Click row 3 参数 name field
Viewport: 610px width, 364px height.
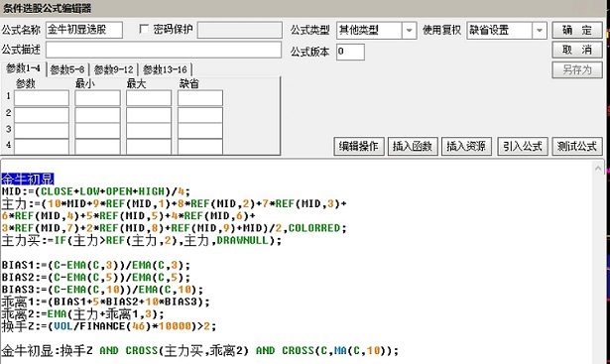42,131
